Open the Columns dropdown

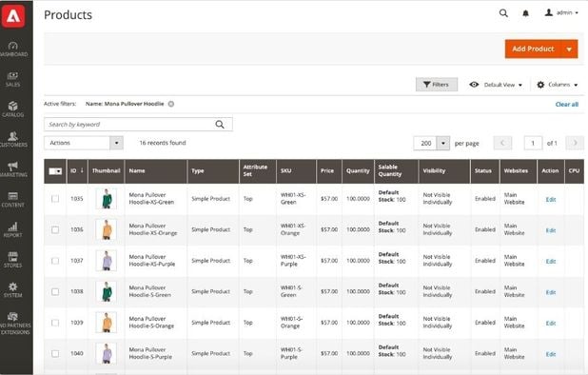point(558,85)
